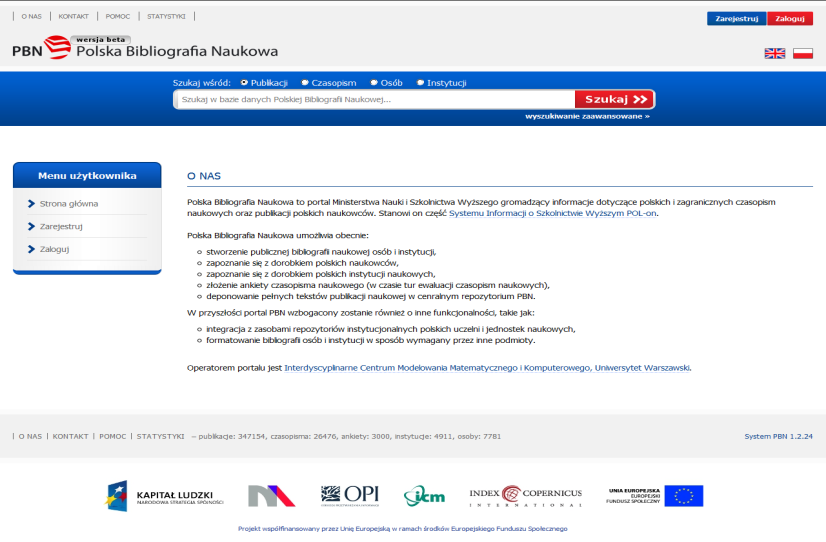Viewport: 826px width, 542px height.
Task: Select the Publikacji radio button
Action: pyautogui.click(x=244, y=83)
